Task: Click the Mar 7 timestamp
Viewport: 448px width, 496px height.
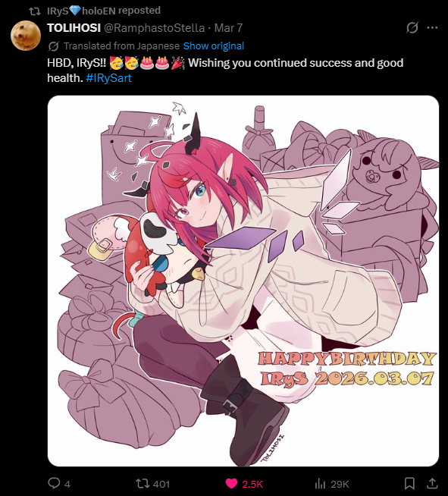Action: point(229,28)
